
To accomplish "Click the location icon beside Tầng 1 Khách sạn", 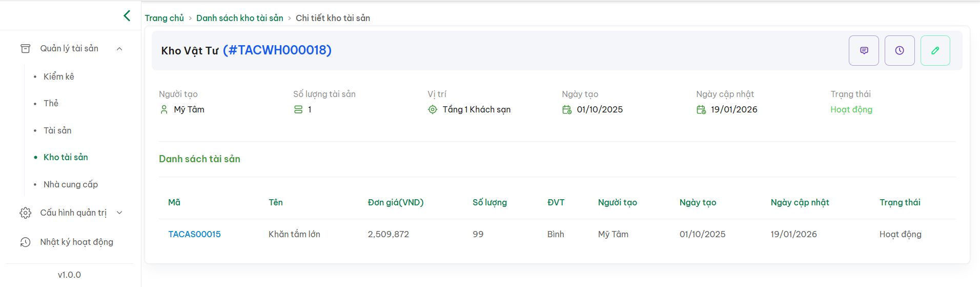I will 433,110.
